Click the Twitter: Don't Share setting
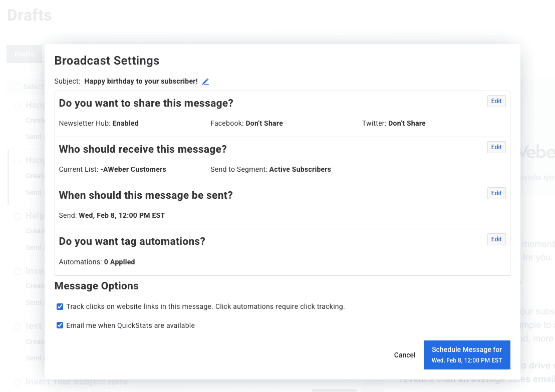Viewport: 555px width, 392px height. coord(394,123)
